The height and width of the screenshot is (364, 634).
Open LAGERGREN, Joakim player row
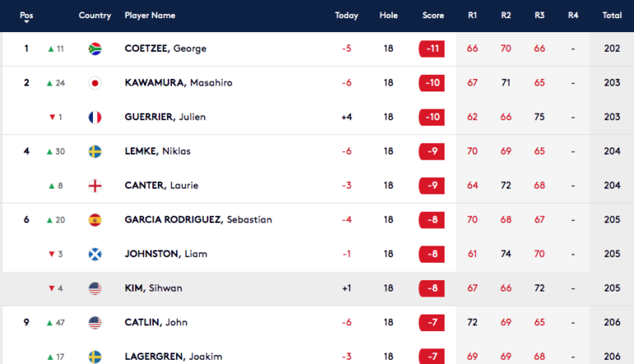(x=317, y=357)
